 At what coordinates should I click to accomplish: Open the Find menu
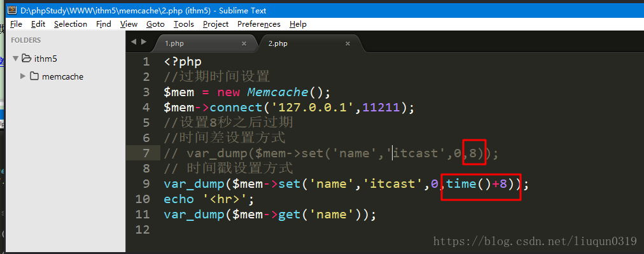(x=104, y=24)
